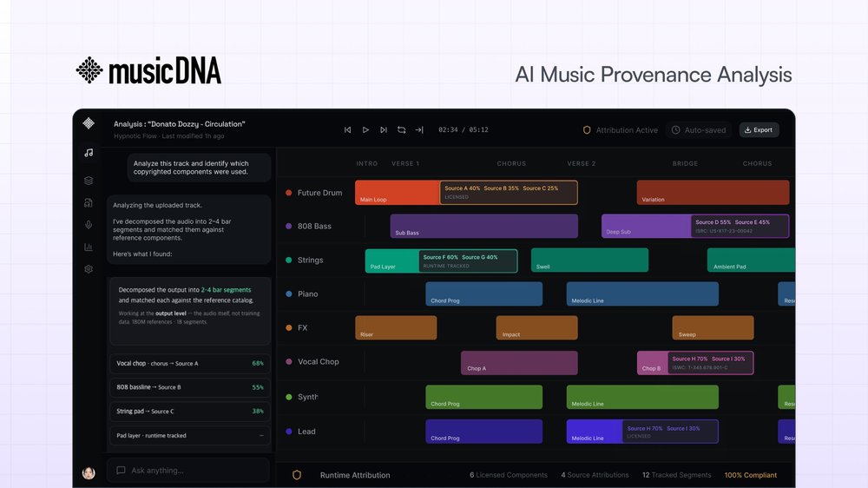This screenshot has height=488, width=868.
Task: Open the bar chart analytics icon
Action: 89,247
